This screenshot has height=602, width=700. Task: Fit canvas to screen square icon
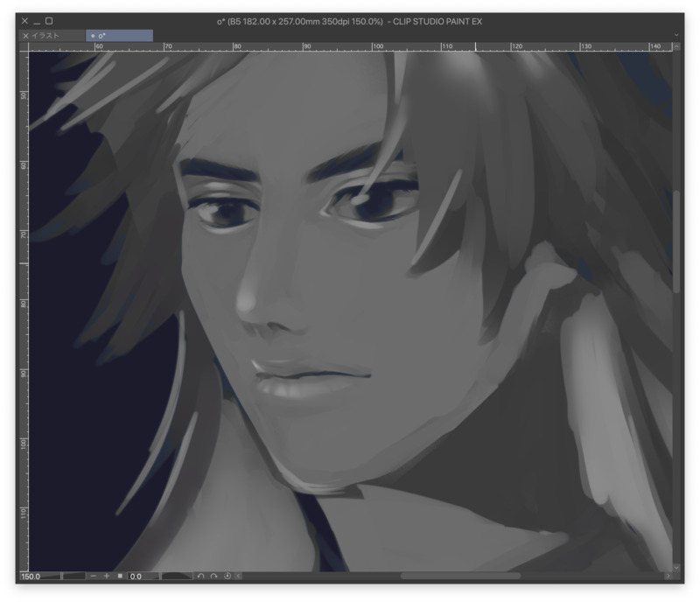(x=120, y=576)
